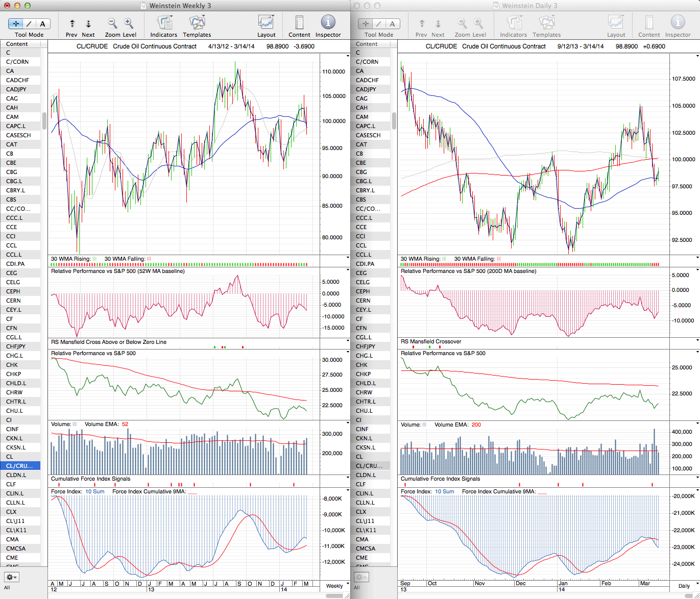The width and height of the screenshot is (700, 599).
Task: Click Content column header in Weekly window
Action: (x=20, y=44)
